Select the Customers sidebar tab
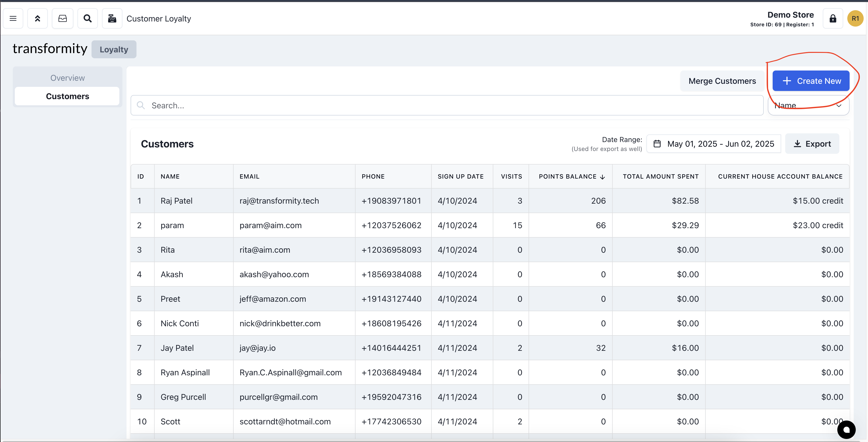Viewport: 868px width, 442px height. (x=67, y=96)
